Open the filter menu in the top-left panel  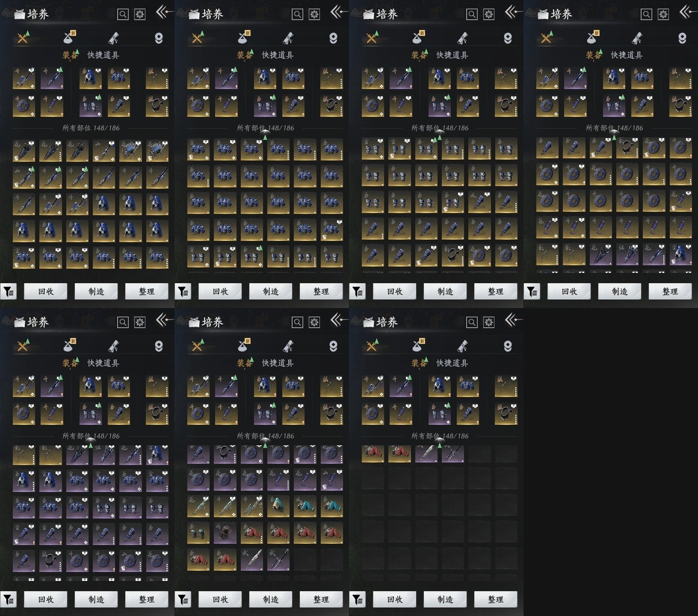(9, 292)
